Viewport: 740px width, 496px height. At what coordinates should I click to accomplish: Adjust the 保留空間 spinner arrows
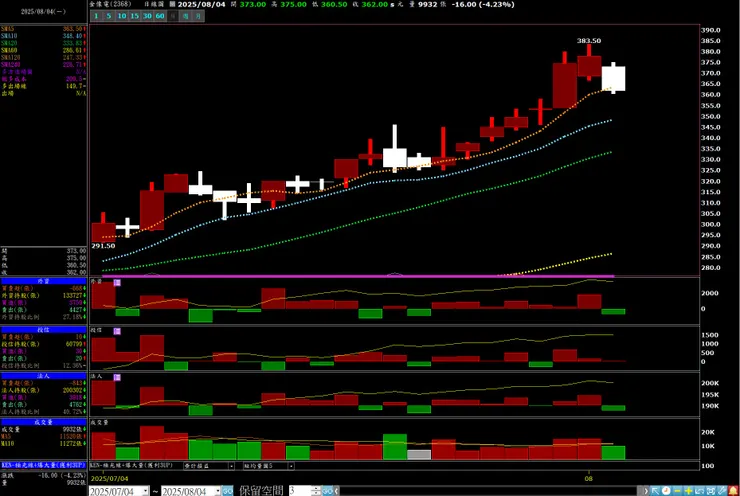(x=316, y=491)
